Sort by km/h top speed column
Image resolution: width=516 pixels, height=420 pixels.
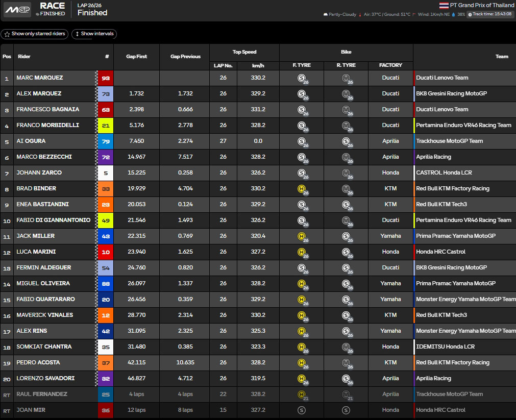pyautogui.click(x=258, y=65)
